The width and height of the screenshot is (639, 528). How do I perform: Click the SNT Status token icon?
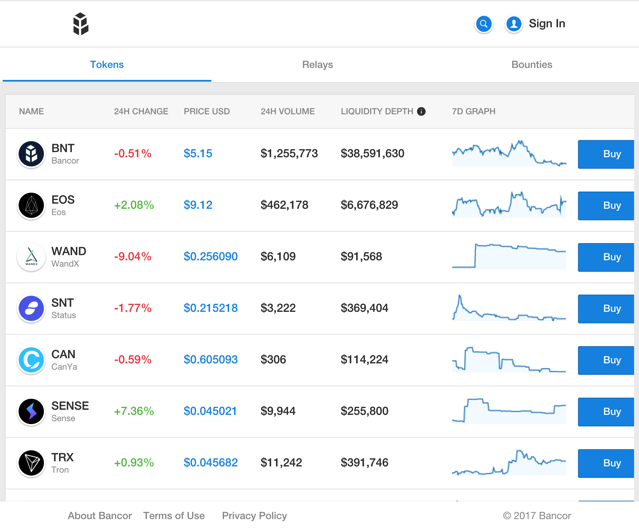31,308
